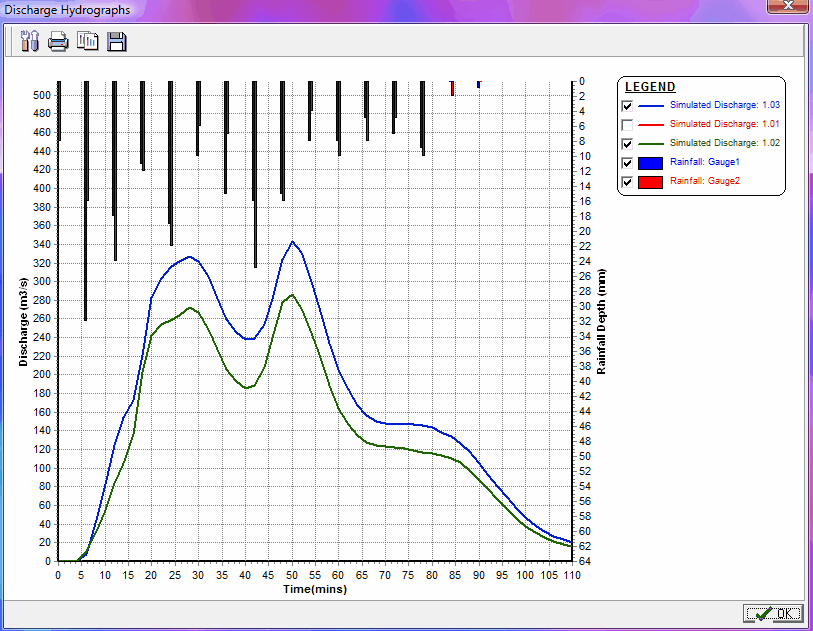Enable Simulated Discharge 1.01
Screen dimensions: 813x631
(x=628, y=124)
